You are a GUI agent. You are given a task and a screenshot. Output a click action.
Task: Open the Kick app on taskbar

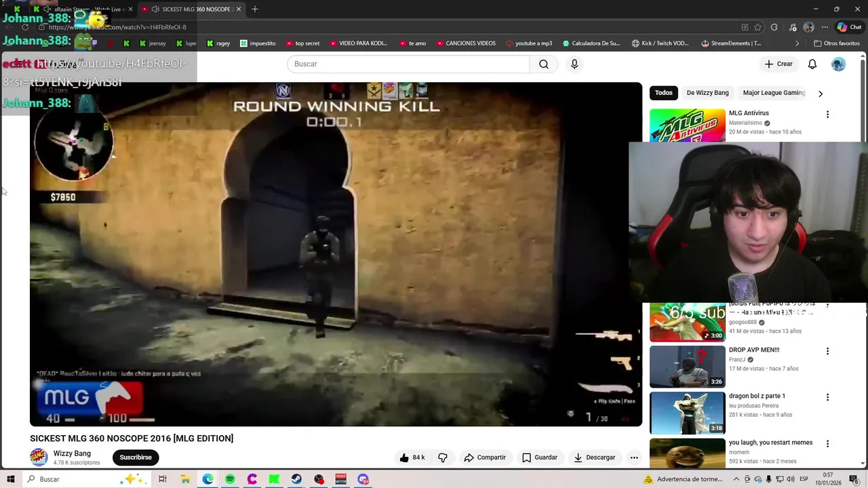274,479
